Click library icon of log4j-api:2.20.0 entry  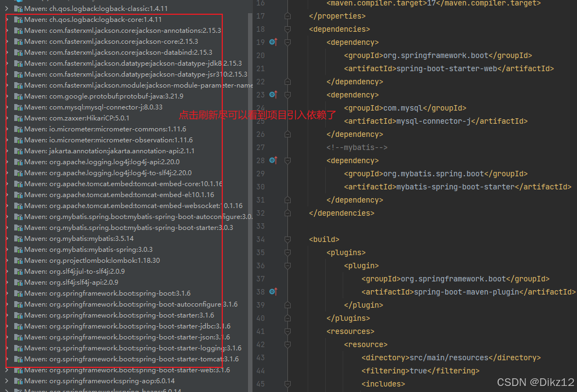(x=18, y=162)
